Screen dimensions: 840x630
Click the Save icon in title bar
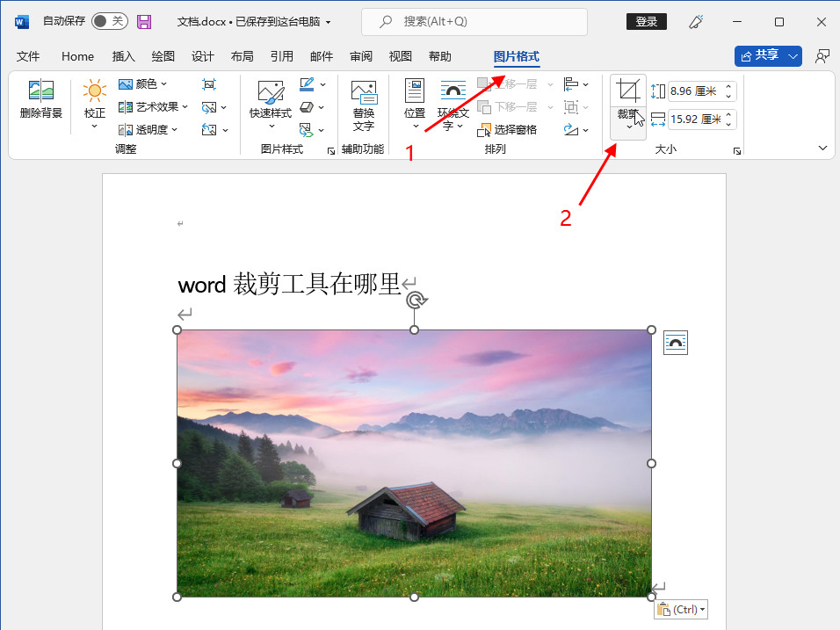click(144, 22)
